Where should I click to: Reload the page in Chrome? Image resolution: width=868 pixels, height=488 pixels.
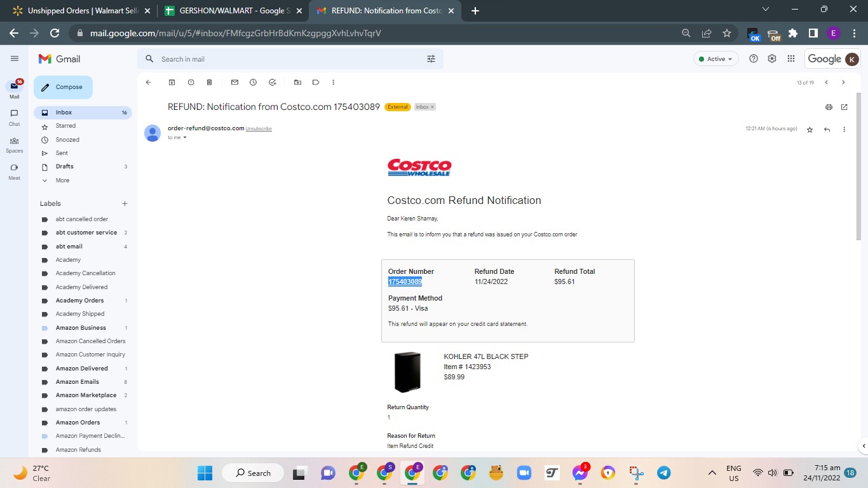point(55,33)
